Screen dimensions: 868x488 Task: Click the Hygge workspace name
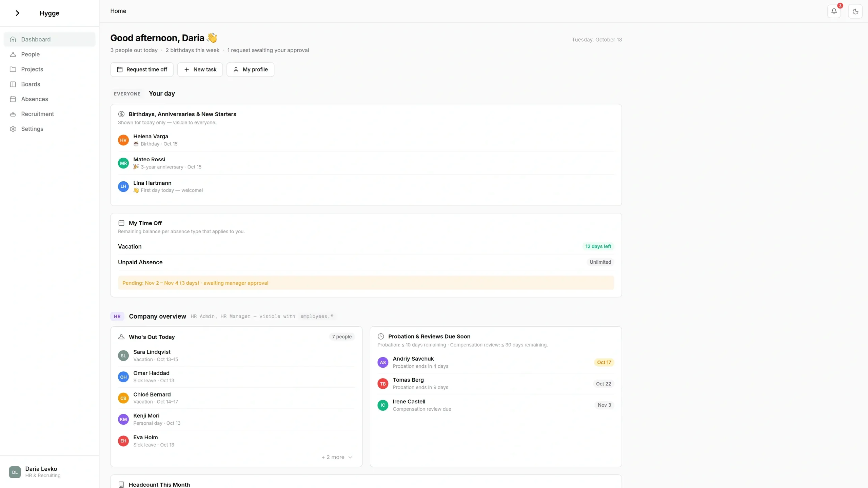[50, 13]
